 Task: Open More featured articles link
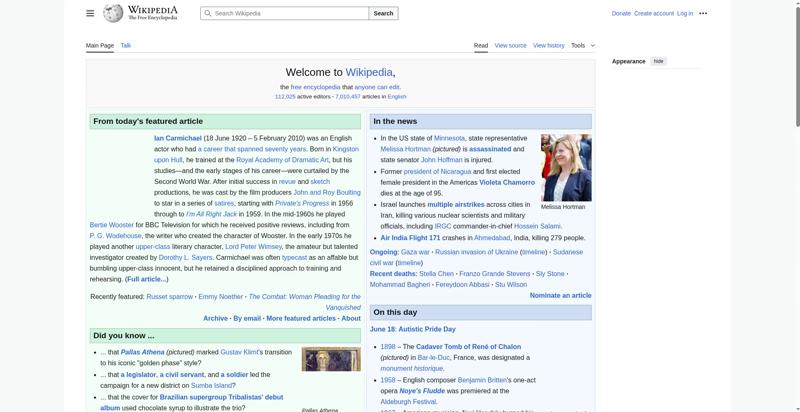[301, 318]
